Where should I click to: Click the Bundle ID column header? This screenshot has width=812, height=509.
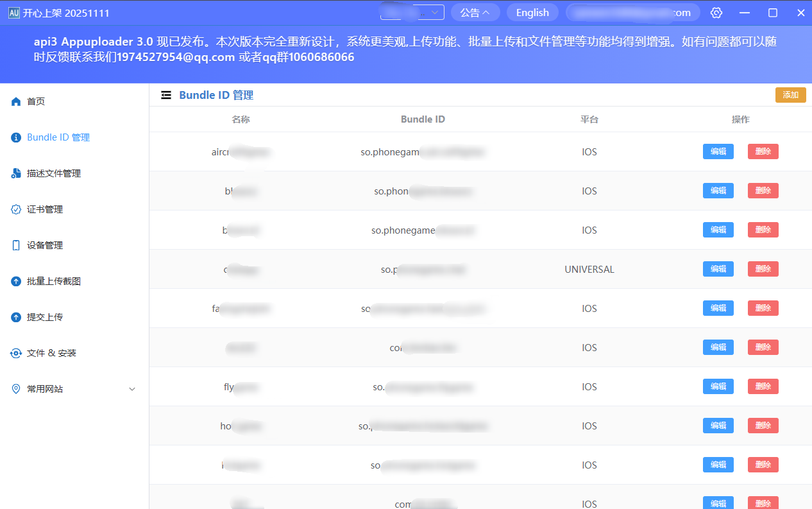[423, 119]
